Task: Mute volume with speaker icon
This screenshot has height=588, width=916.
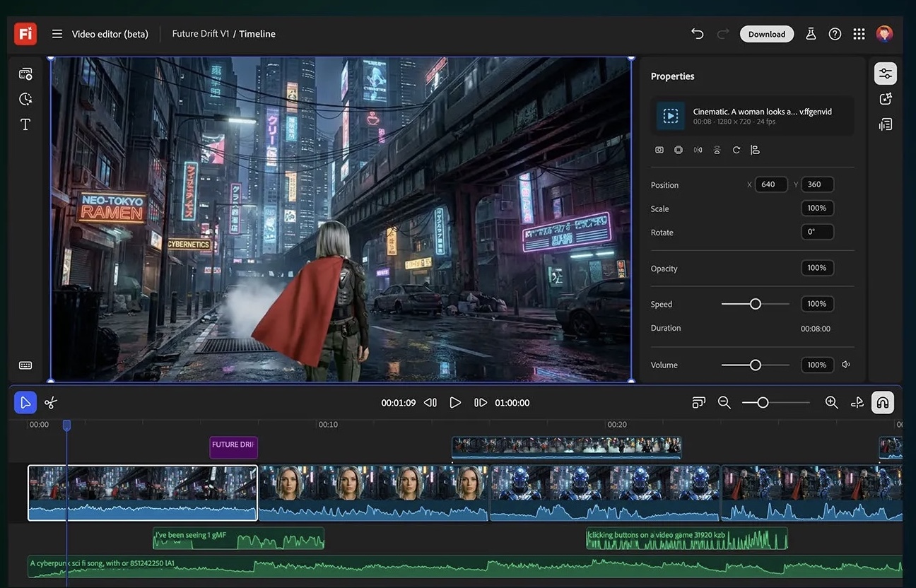Action: click(x=846, y=365)
